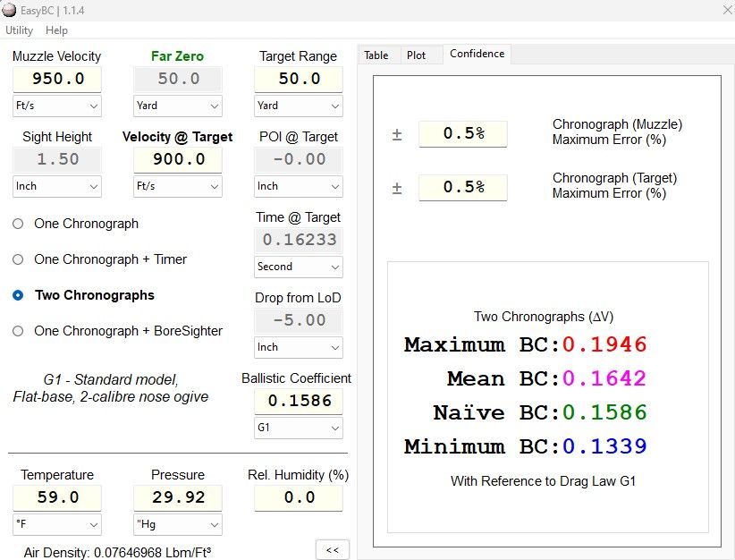This screenshot has height=560, width=735.
Task: Open the G1 drag model dropdown
Action: (299, 428)
